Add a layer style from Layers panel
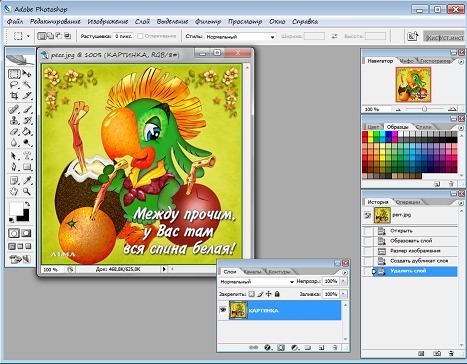This screenshot has width=467, height=364. click(267, 348)
